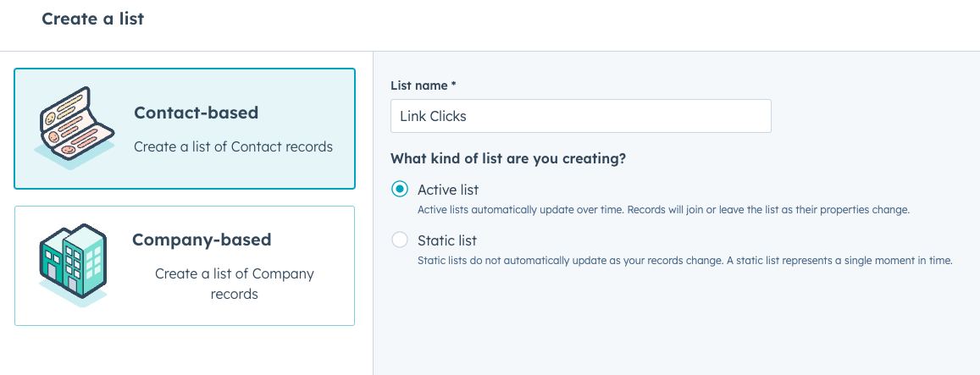Select the Company-based list card

[185, 266]
